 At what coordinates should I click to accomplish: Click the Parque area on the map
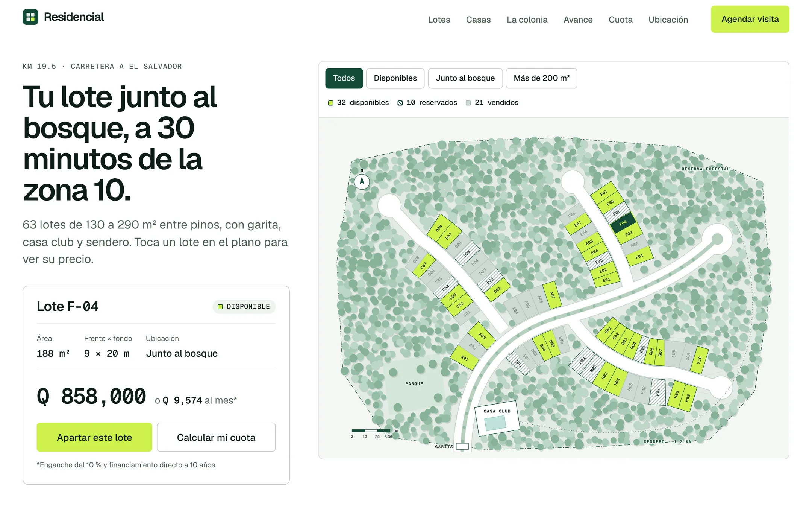tap(414, 384)
